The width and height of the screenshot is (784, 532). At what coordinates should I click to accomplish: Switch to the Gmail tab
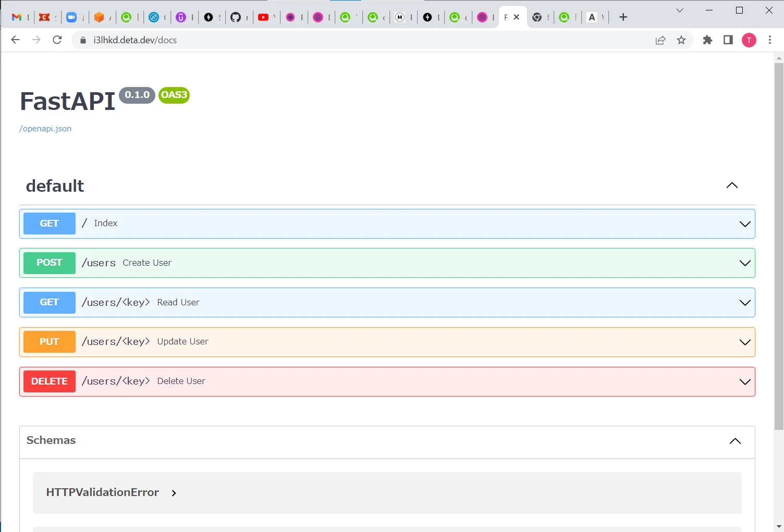(x=17, y=17)
